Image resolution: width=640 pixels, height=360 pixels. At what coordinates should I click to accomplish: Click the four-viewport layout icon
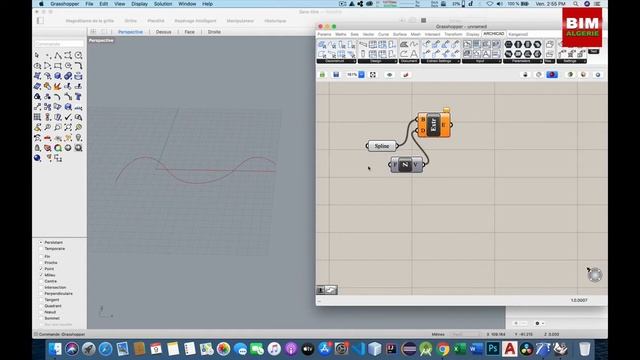coord(93,31)
